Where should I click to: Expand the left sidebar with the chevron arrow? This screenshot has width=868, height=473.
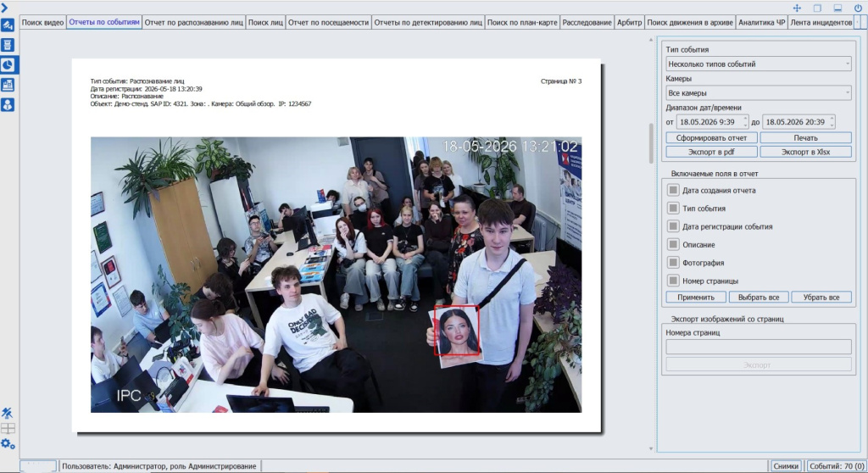[4, 8]
